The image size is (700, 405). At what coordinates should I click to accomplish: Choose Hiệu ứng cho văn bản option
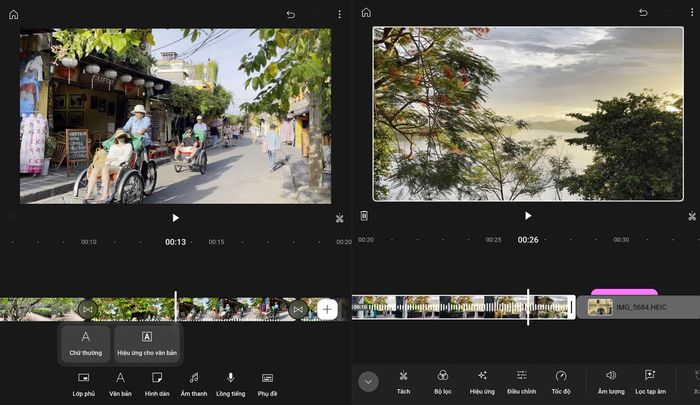(x=147, y=343)
